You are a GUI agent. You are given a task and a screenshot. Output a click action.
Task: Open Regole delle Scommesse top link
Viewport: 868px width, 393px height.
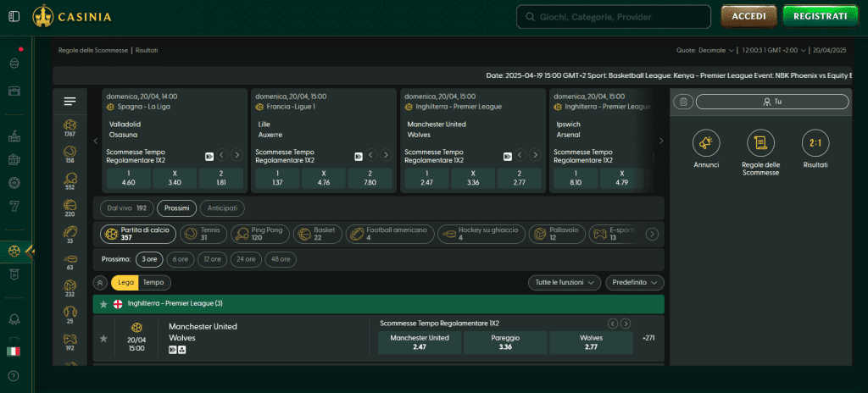tap(93, 50)
